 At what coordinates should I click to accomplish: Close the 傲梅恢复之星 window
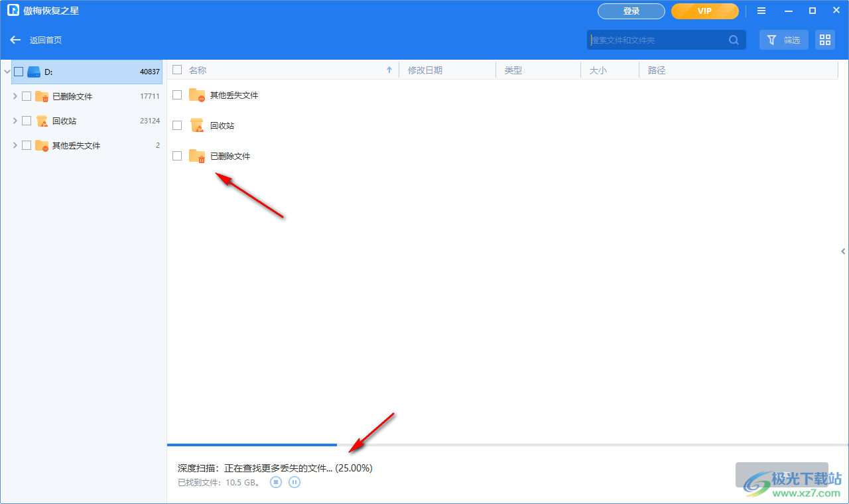835,11
